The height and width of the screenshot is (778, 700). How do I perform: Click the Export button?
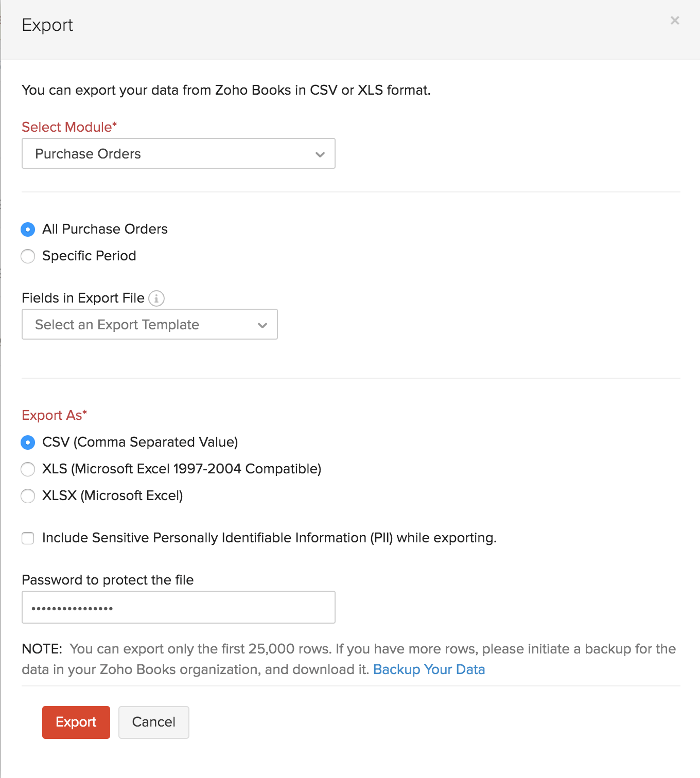click(x=76, y=722)
